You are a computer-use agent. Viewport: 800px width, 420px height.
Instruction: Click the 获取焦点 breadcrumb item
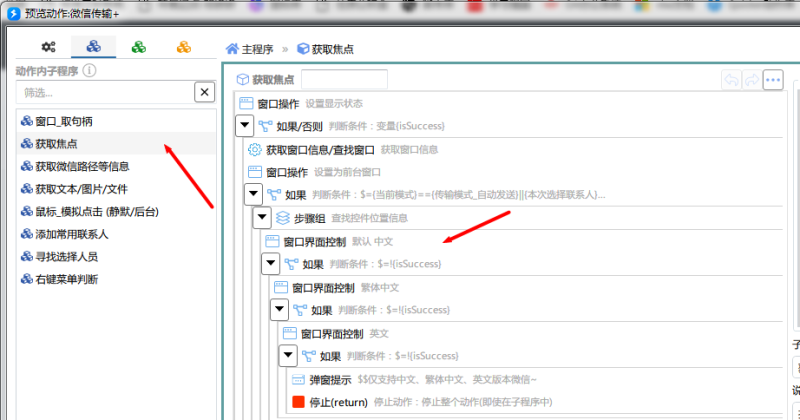326,49
